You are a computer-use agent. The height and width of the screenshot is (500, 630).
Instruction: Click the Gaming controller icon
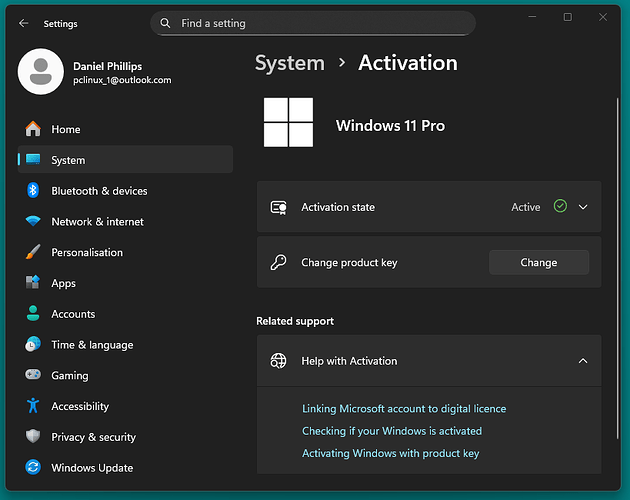point(33,376)
